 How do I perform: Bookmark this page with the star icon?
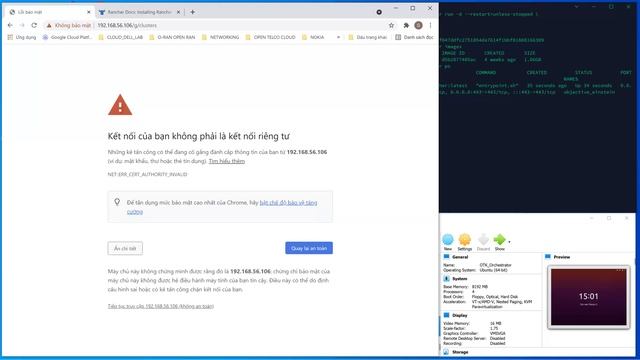point(391,25)
